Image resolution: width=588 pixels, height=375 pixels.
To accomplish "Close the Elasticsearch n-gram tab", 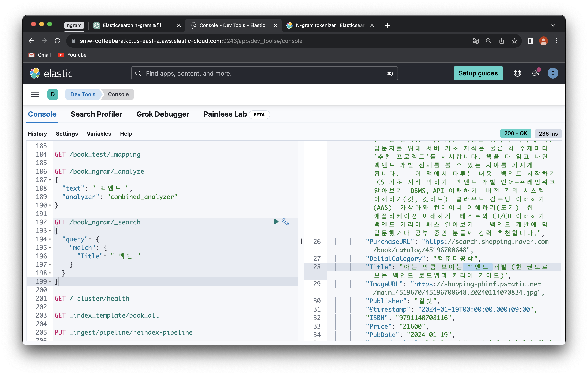I will (x=179, y=25).
